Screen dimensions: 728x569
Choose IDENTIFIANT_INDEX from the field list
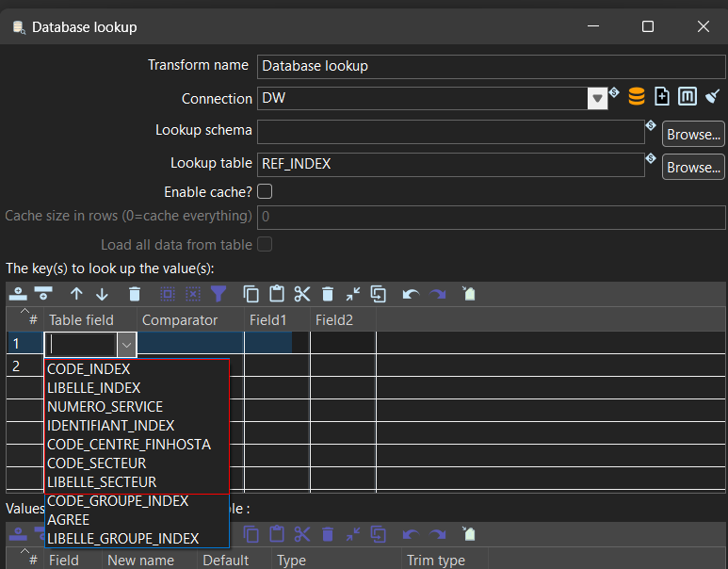tap(110, 426)
